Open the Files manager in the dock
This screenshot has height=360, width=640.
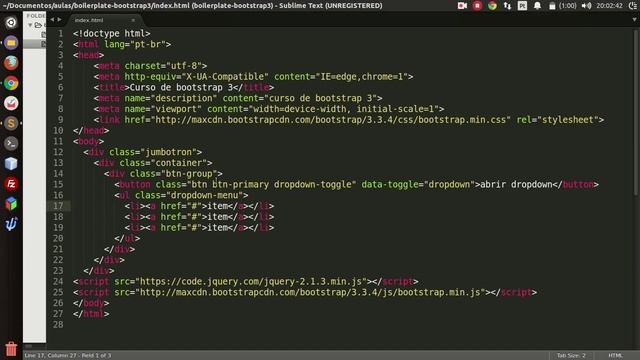pos(11,42)
